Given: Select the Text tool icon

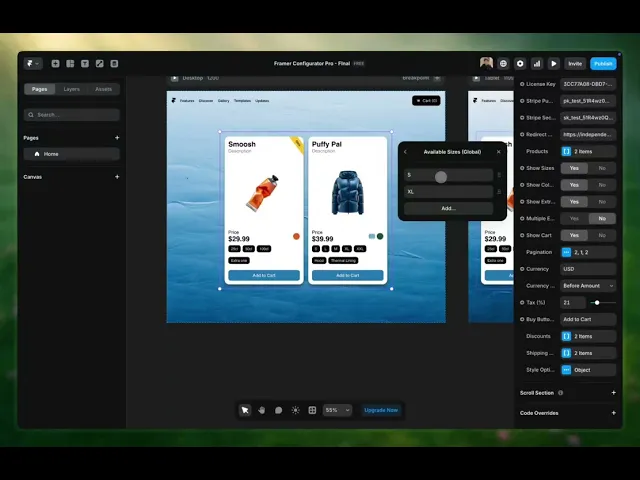Looking at the screenshot, I should [x=85, y=64].
